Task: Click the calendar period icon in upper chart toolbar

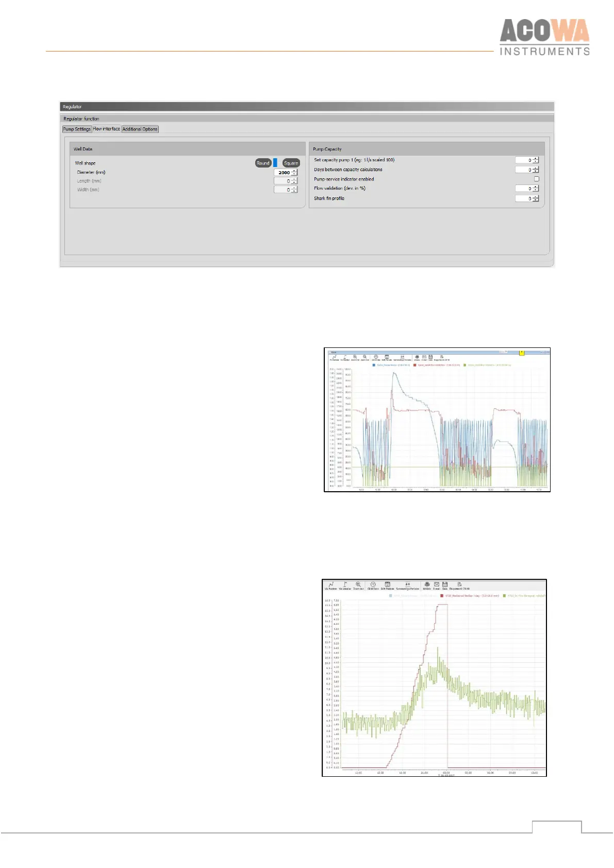Action: click(387, 357)
